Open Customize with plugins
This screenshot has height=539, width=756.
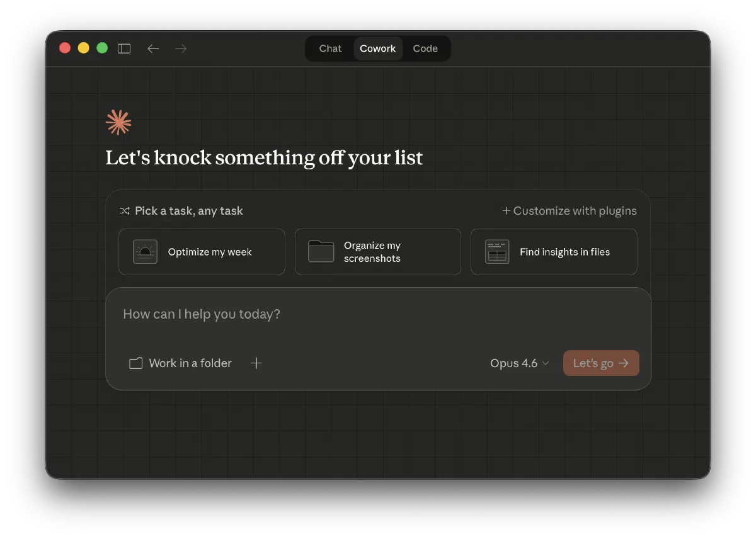570,211
